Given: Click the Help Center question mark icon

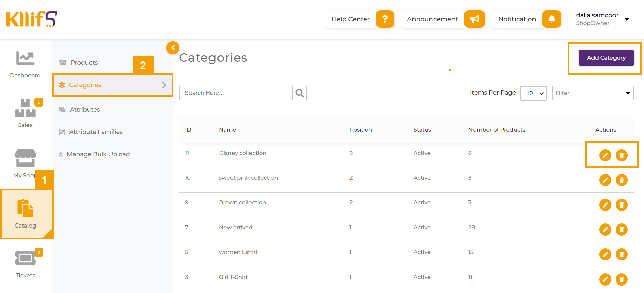Looking at the screenshot, I should point(385,19).
